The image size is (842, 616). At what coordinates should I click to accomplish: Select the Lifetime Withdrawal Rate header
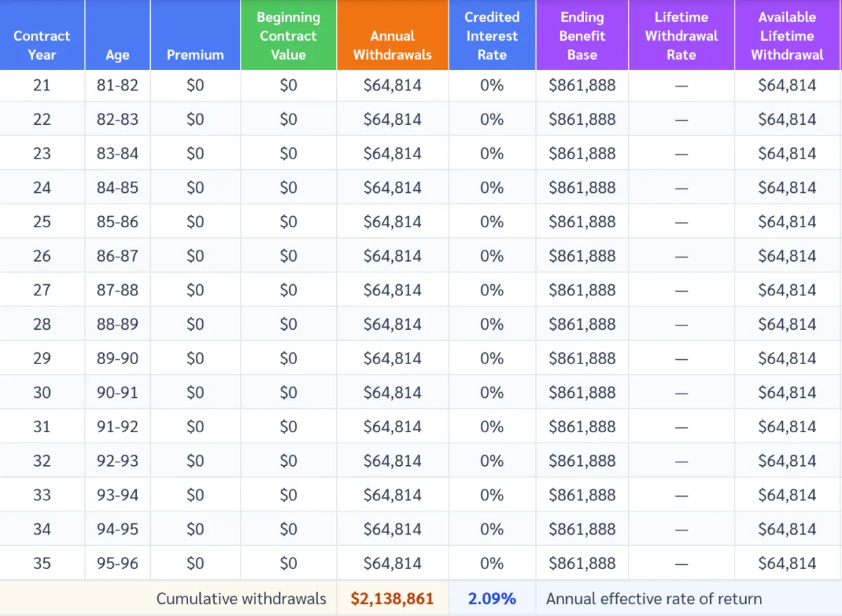(681, 36)
